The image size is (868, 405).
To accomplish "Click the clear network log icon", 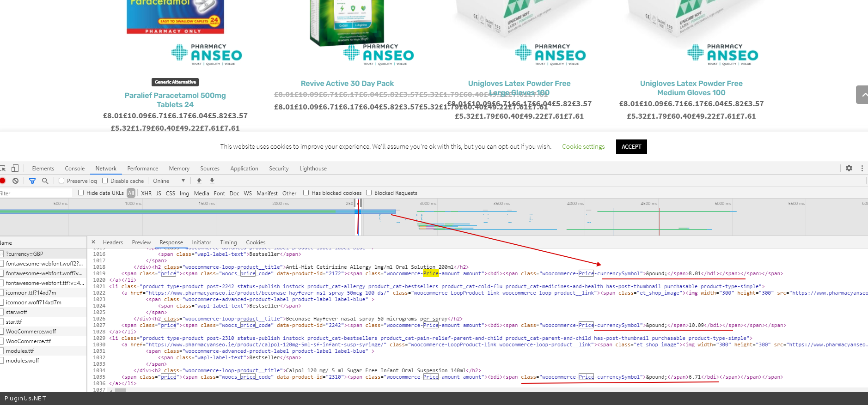I will tap(16, 181).
